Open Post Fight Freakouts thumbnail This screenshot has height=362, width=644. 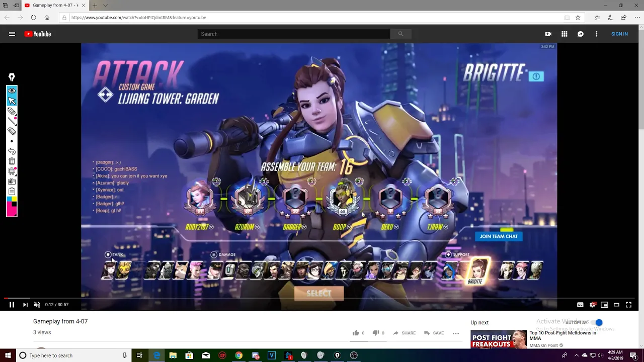(x=498, y=340)
